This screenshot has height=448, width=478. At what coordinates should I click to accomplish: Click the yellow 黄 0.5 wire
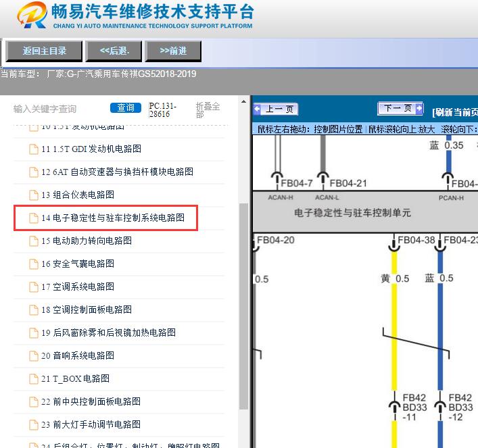[x=394, y=320]
